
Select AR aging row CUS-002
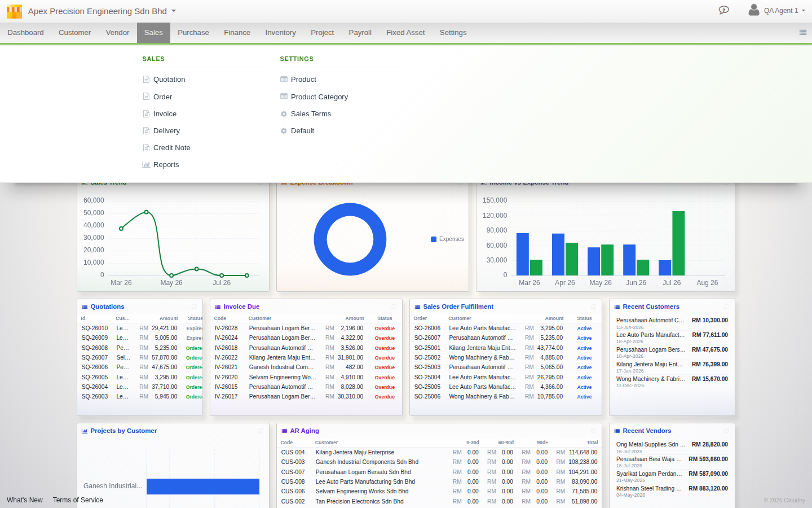pos(439,501)
